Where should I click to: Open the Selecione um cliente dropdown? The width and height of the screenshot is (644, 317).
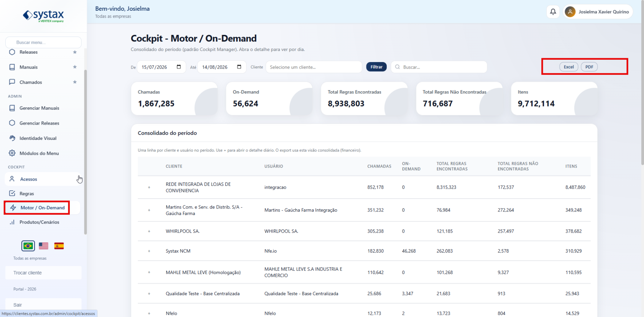(x=314, y=67)
